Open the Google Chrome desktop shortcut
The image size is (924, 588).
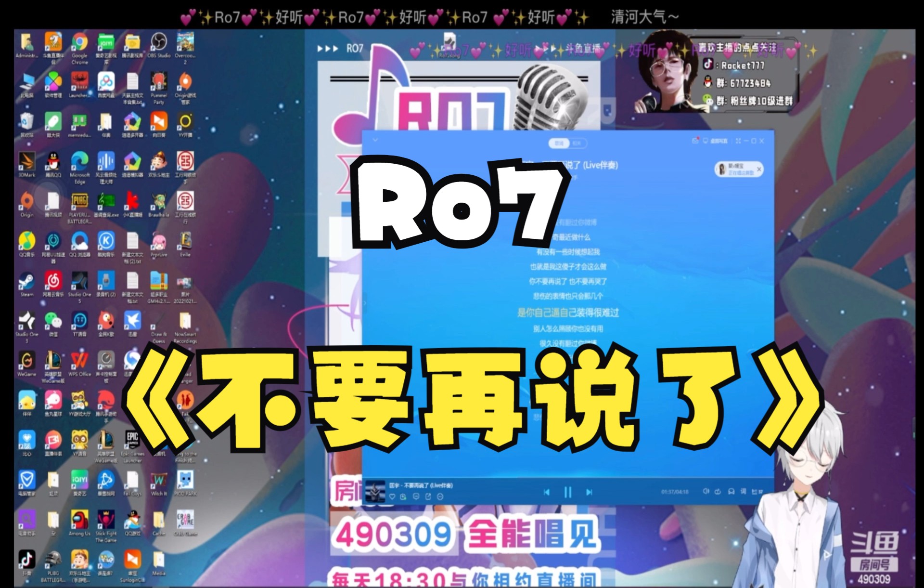(79, 47)
